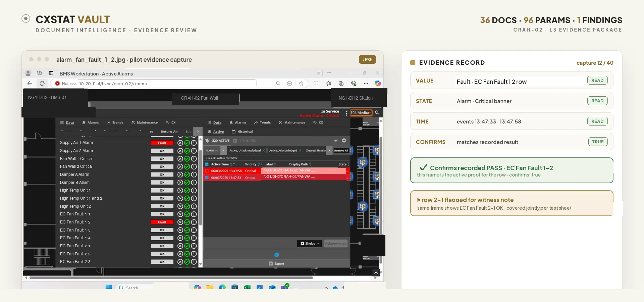The image size is (644, 302).
Task: Click the page number 1 indicator above Export
Action: point(276,255)
